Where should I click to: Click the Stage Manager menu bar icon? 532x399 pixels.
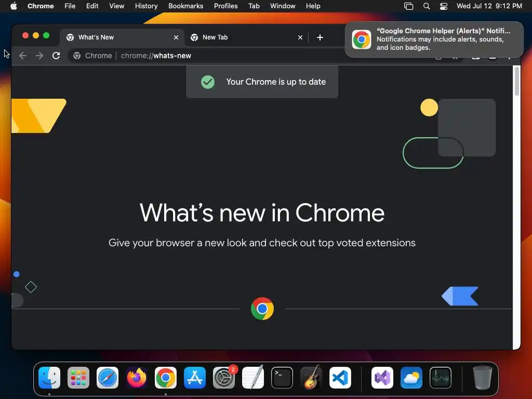coord(408,6)
